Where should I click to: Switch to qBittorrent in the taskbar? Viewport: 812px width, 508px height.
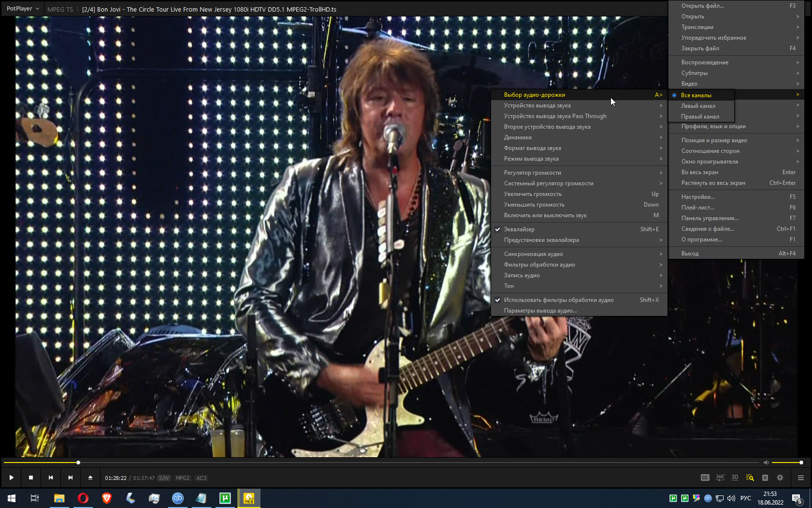click(x=178, y=498)
